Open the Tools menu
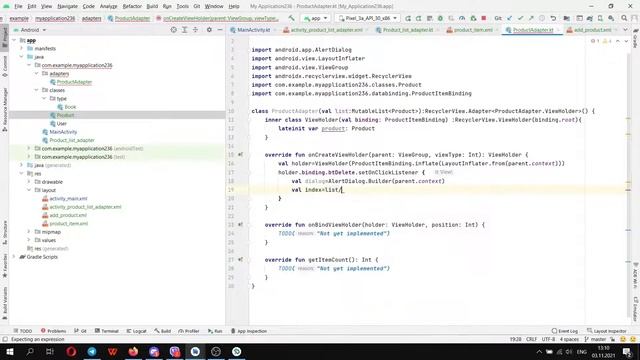640x360 pixels. pos(182,7)
